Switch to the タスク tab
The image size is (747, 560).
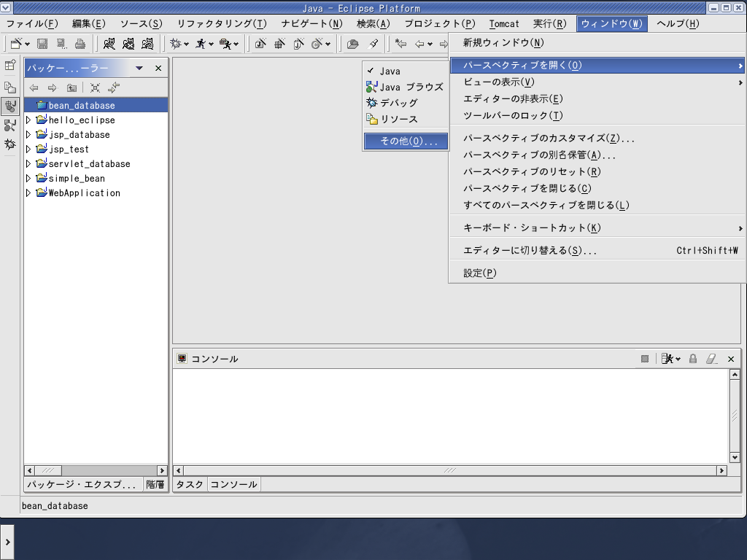190,484
